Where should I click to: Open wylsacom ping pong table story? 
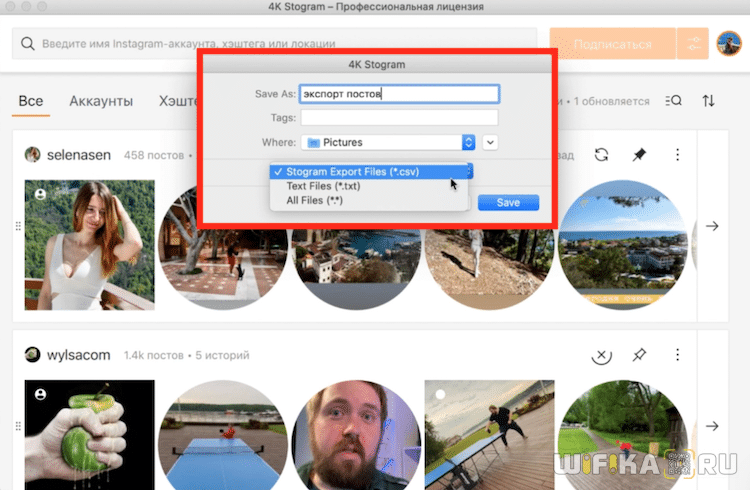[223, 434]
